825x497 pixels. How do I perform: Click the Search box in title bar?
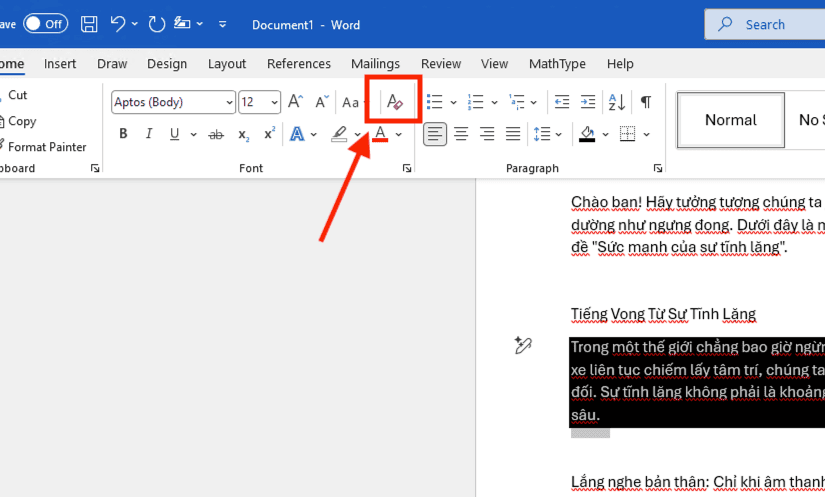(x=765, y=24)
